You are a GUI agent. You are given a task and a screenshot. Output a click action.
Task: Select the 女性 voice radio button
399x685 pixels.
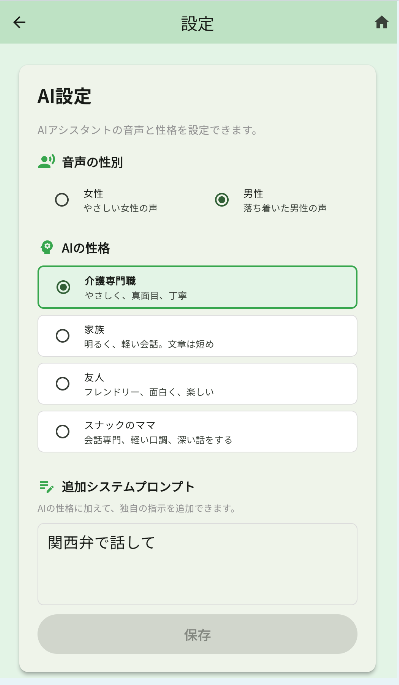coord(62,200)
